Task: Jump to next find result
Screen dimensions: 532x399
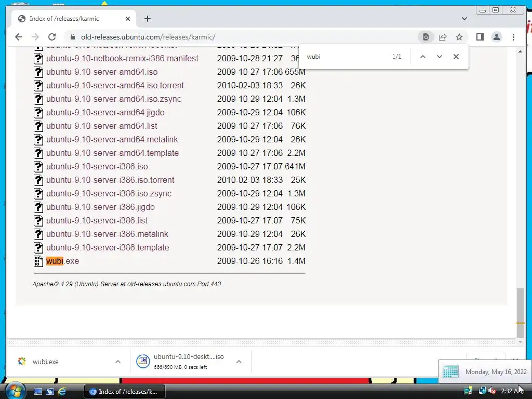Action: click(x=440, y=57)
